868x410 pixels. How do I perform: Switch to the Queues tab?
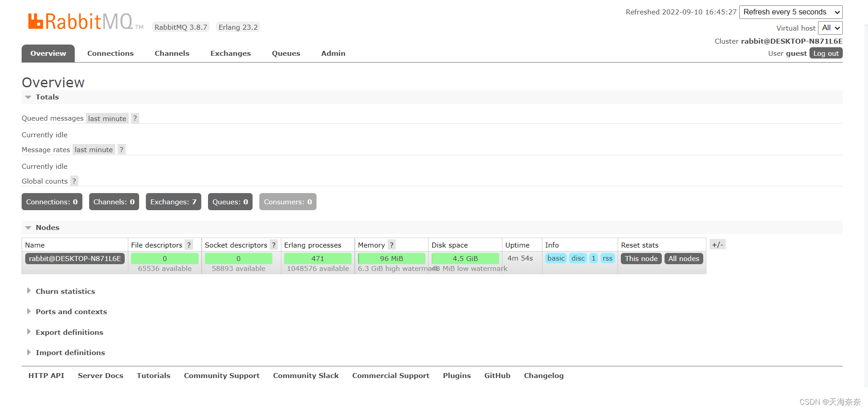point(286,53)
